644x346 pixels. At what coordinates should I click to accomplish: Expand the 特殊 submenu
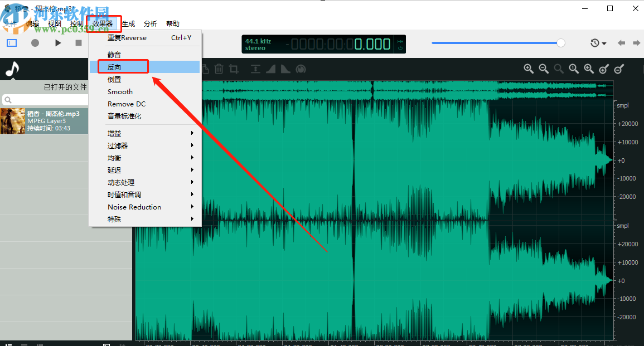click(x=145, y=219)
